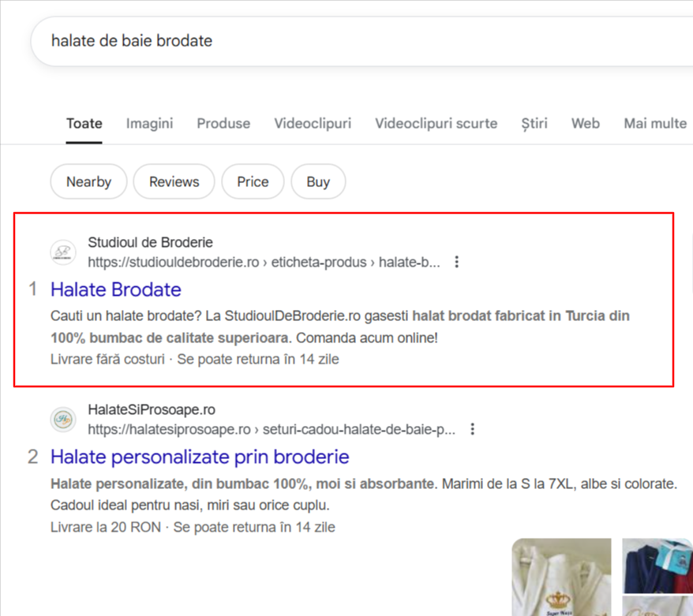Viewport: 693px width, 616px height.
Task: Switch to the Imagini tab
Action: click(x=149, y=123)
